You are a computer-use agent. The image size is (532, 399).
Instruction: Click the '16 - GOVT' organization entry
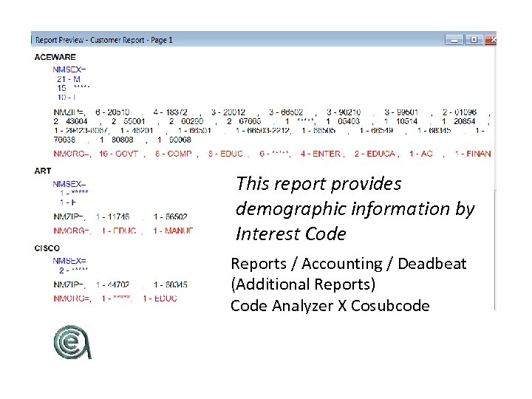[x=119, y=154]
